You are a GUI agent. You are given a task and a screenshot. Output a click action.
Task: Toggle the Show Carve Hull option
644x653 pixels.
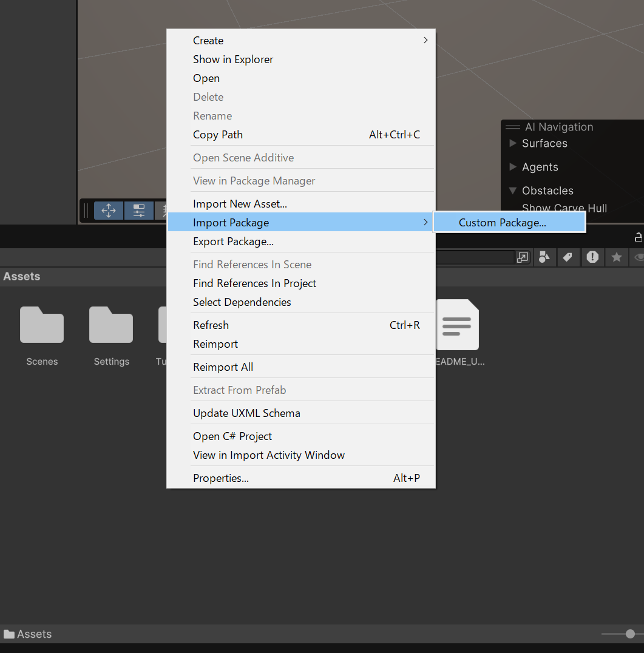(564, 208)
